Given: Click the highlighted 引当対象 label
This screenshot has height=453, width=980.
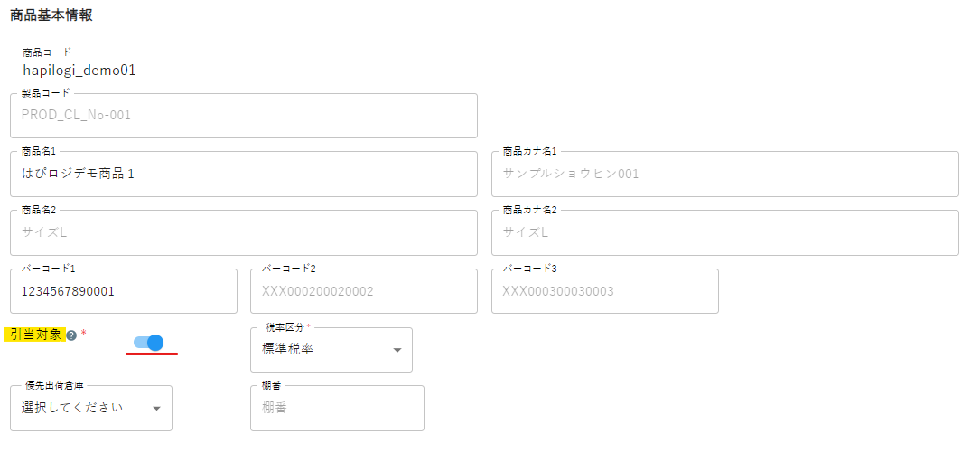Looking at the screenshot, I should point(37,335).
